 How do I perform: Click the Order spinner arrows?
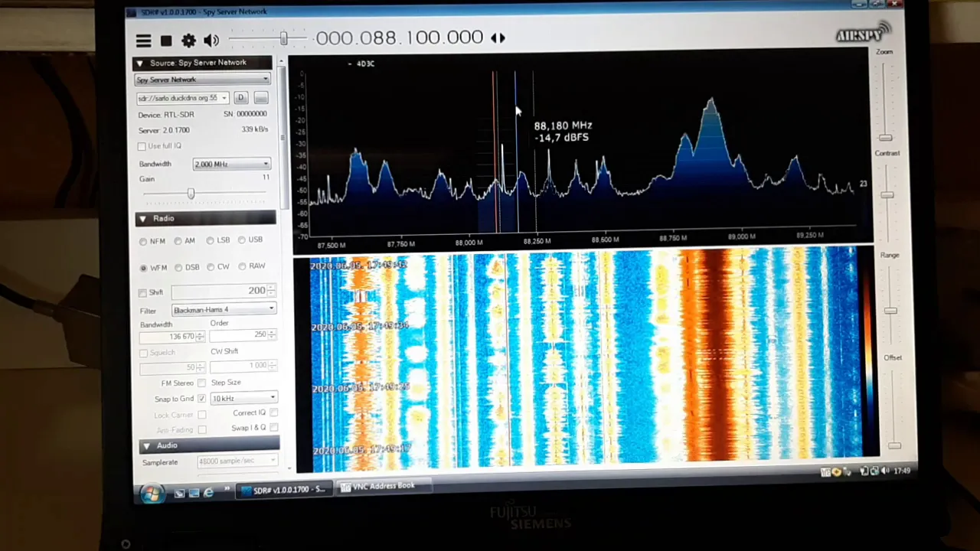click(273, 334)
